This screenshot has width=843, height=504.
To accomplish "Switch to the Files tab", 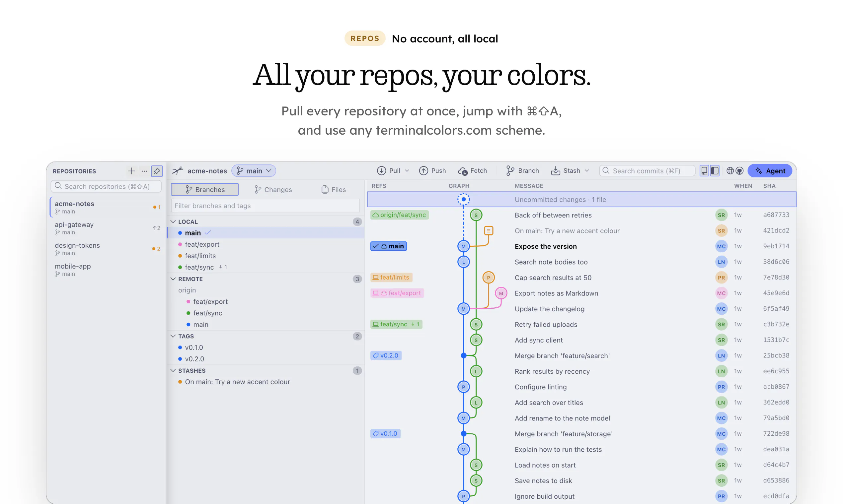I will pos(334,190).
